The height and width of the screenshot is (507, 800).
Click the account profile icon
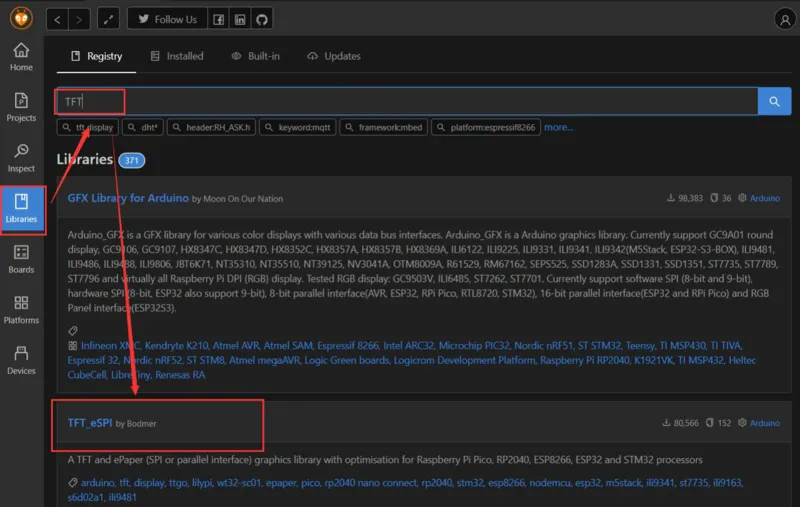point(785,19)
